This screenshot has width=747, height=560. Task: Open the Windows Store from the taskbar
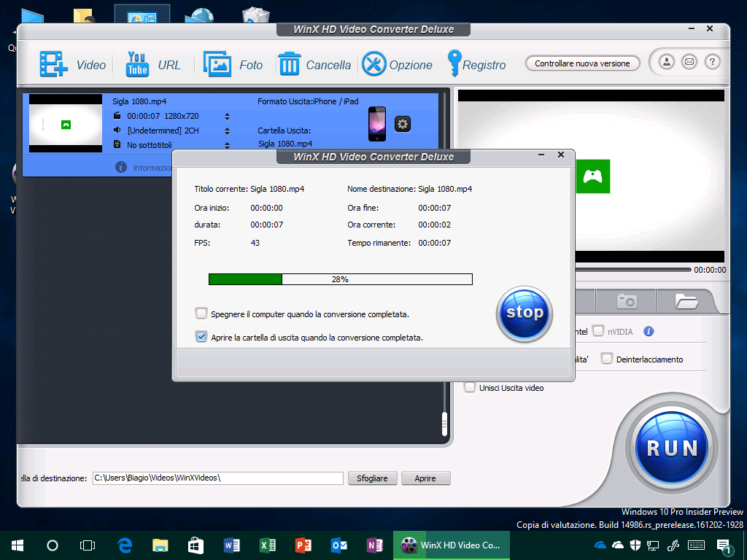tap(196, 545)
